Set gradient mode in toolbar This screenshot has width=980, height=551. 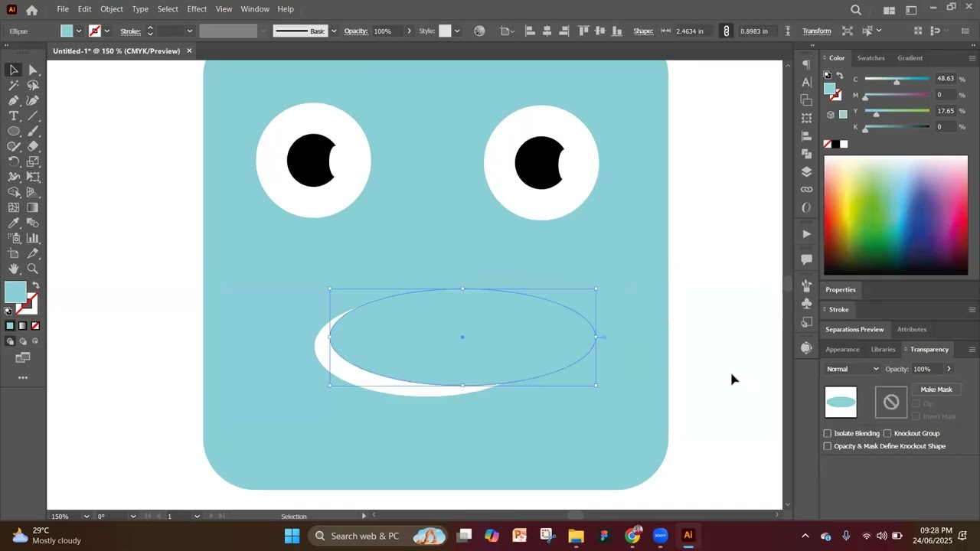[22, 326]
